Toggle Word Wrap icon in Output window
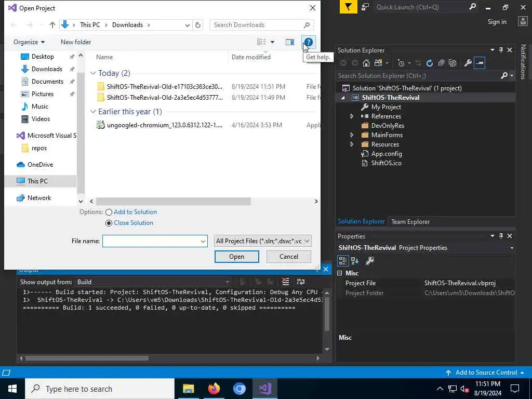532x399 pixels. pyautogui.click(x=301, y=282)
